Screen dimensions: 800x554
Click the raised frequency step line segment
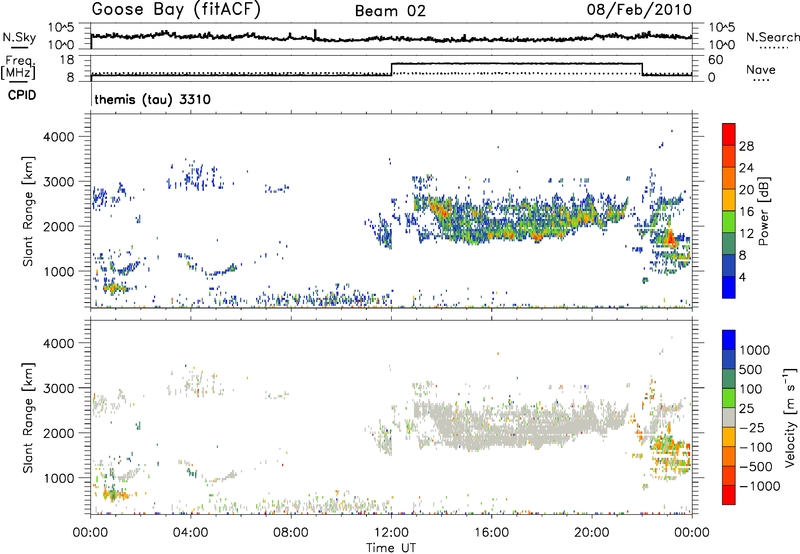coord(516,63)
